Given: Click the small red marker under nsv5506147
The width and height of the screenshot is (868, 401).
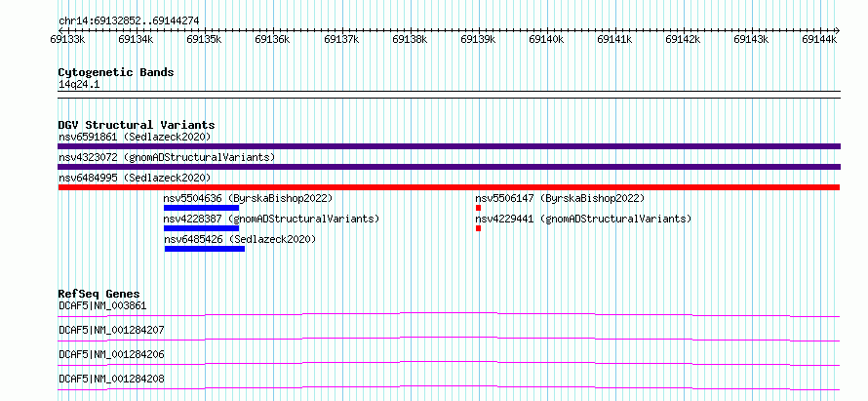Looking at the screenshot, I should (x=478, y=208).
